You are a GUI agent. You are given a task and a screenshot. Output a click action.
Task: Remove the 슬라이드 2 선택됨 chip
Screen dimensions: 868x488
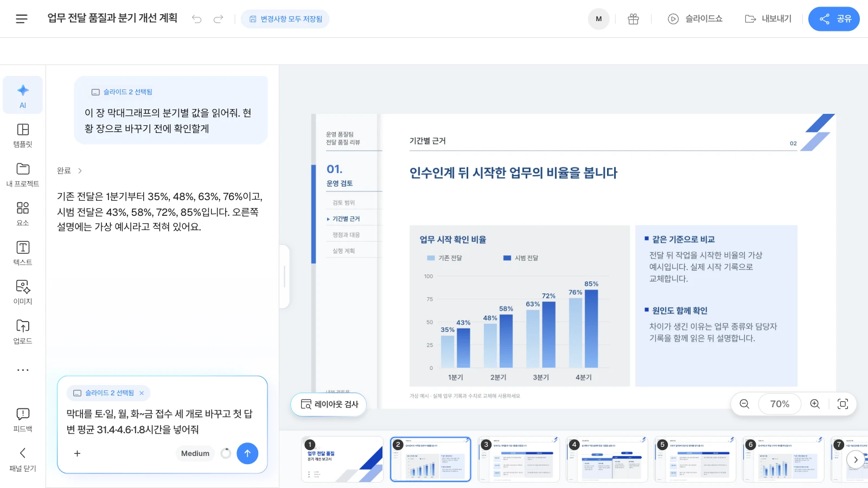(x=142, y=393)
